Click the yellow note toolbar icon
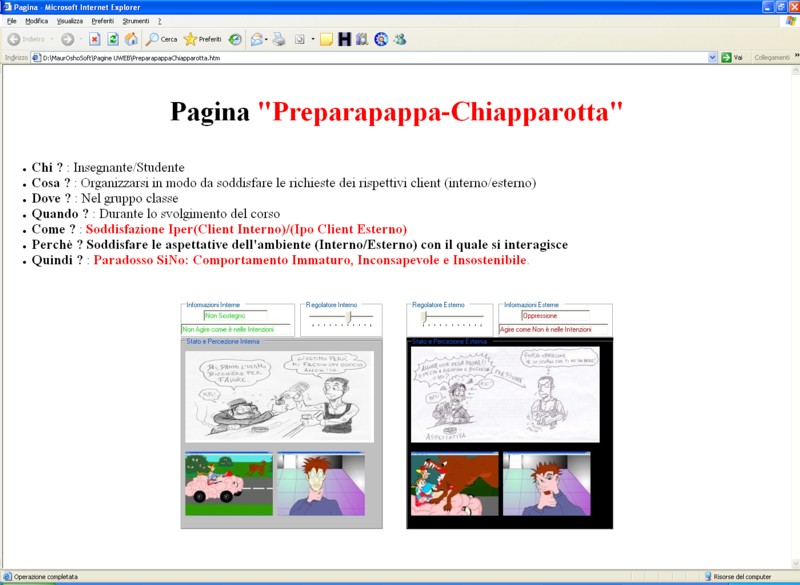 pos(327,39)
